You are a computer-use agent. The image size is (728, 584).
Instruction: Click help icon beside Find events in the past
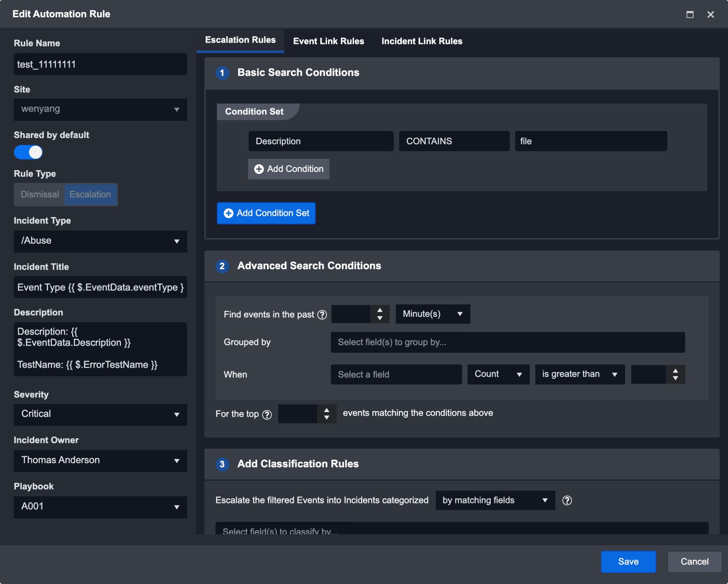322,315
